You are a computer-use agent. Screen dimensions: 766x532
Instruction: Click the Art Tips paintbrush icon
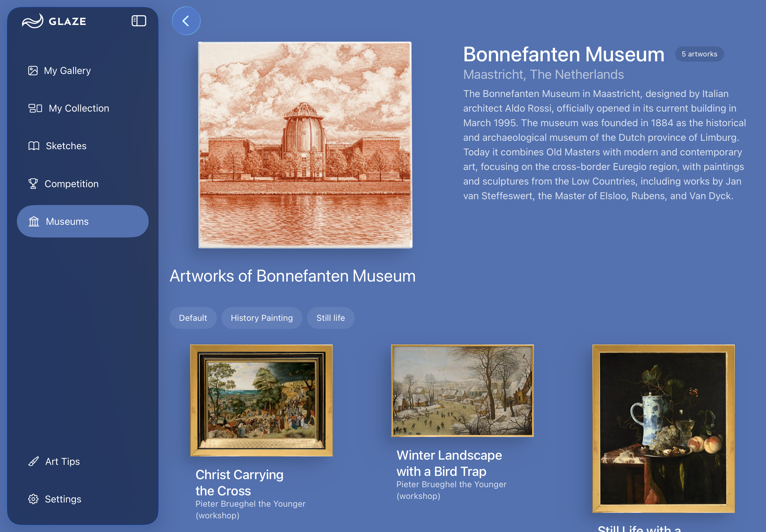33,461
